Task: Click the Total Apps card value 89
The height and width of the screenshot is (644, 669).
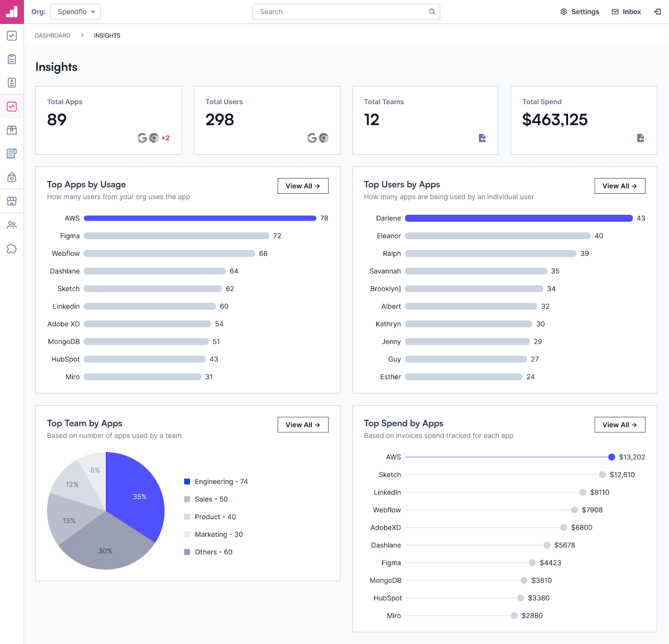Action: coord(57,120)
